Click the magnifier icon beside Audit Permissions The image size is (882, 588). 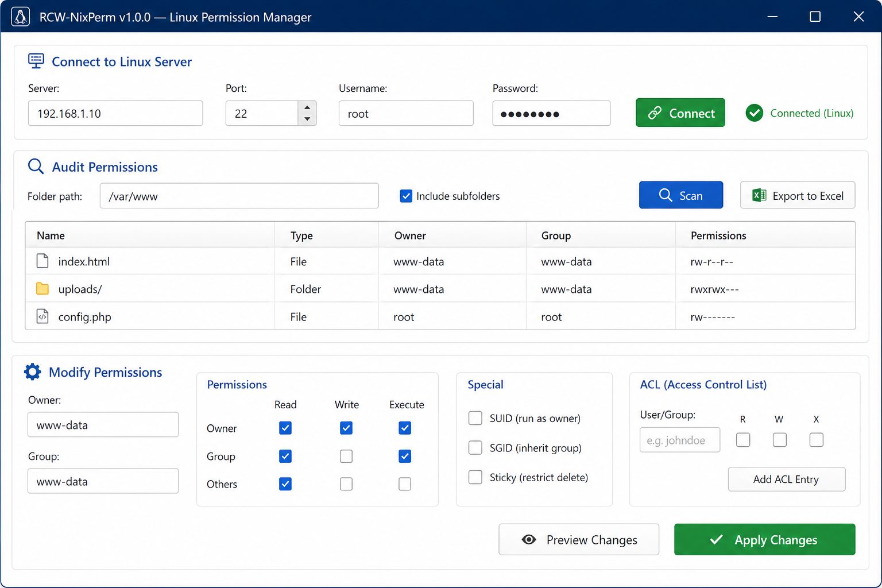36,167
